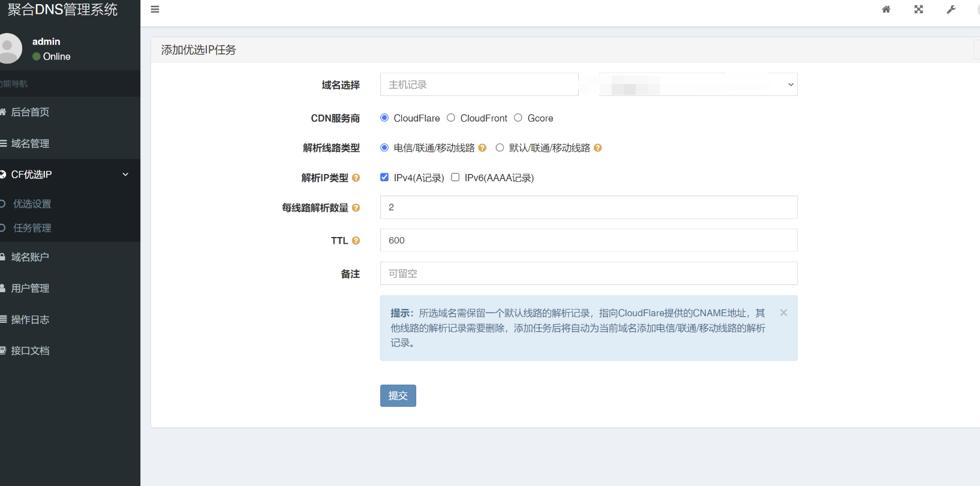980x486 pixels.
Task: Go to 域名管理 in the sidebar
Action: [x=30, y=143]
